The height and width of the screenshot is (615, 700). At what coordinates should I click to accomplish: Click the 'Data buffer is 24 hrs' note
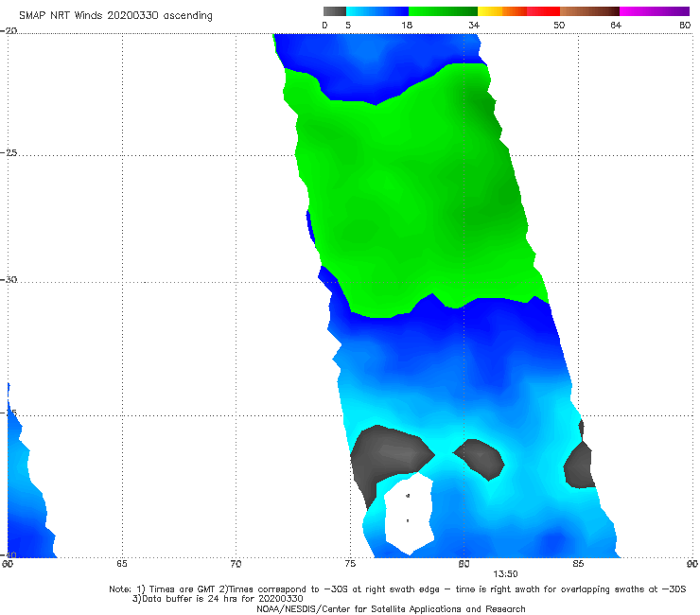[218, 599]
